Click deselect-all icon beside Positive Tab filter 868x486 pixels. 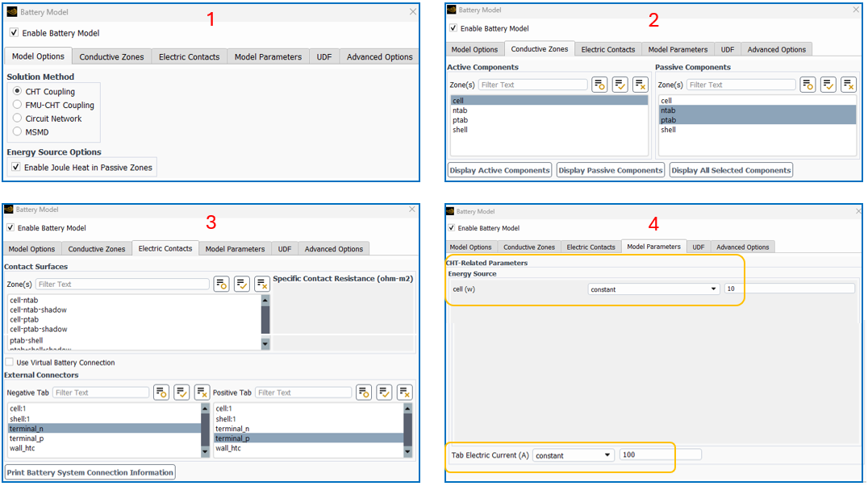[x=404, y=393]
